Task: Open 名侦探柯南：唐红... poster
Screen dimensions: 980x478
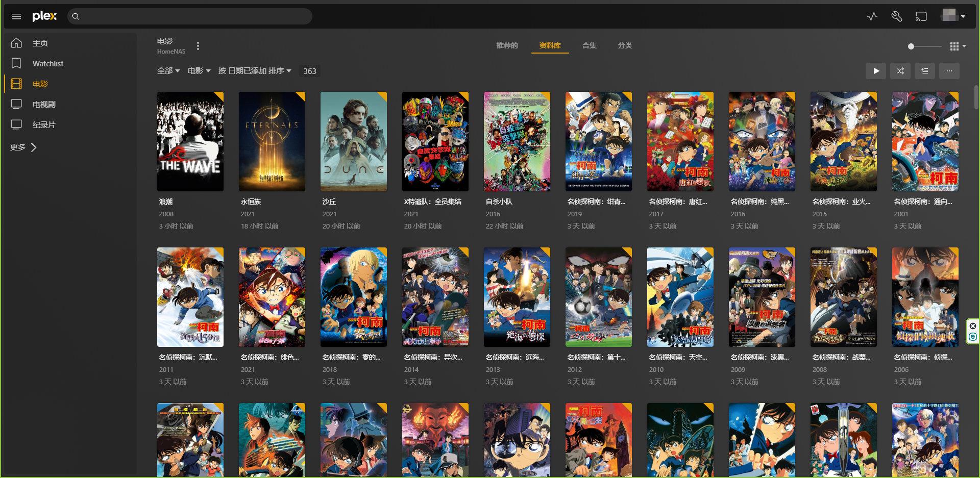Action: pos(680,141)
